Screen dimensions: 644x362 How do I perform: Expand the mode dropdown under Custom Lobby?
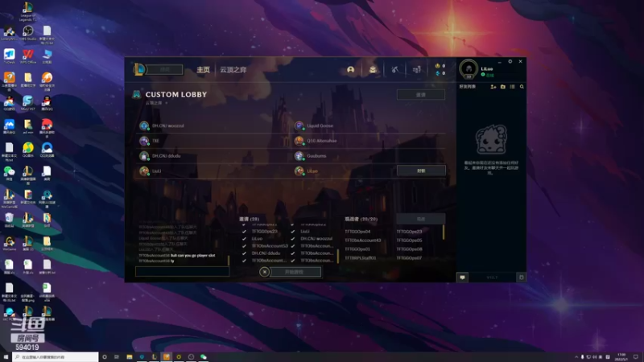(167, 103)
